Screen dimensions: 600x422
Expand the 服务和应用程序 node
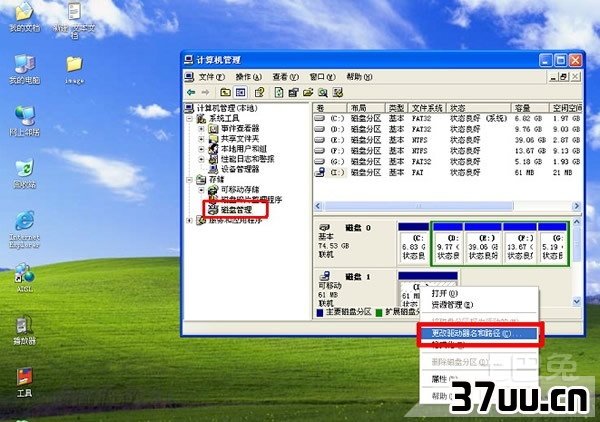point(190,220)
